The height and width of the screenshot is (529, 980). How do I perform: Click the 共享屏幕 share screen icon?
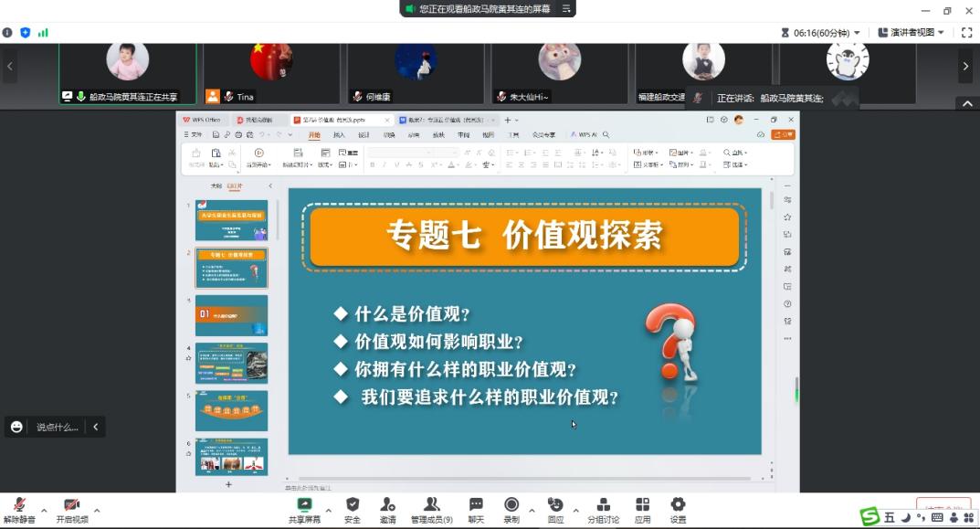click(304, 509)
